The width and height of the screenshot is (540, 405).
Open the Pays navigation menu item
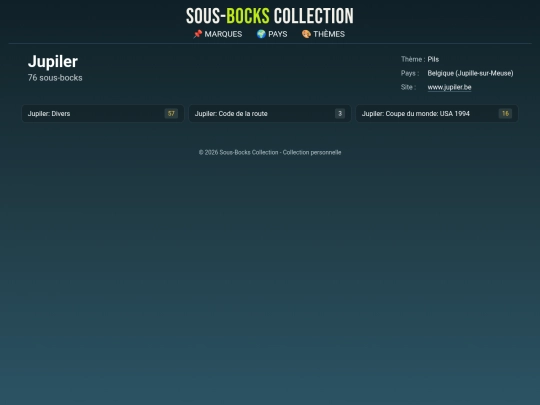(272, 34)
